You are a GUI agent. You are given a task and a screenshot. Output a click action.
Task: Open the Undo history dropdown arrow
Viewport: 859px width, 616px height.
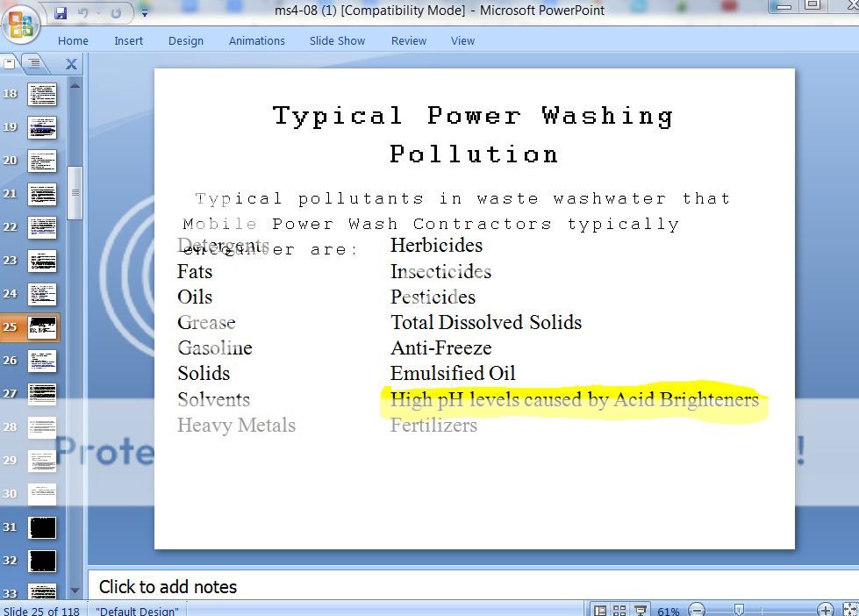click(97, 13)
